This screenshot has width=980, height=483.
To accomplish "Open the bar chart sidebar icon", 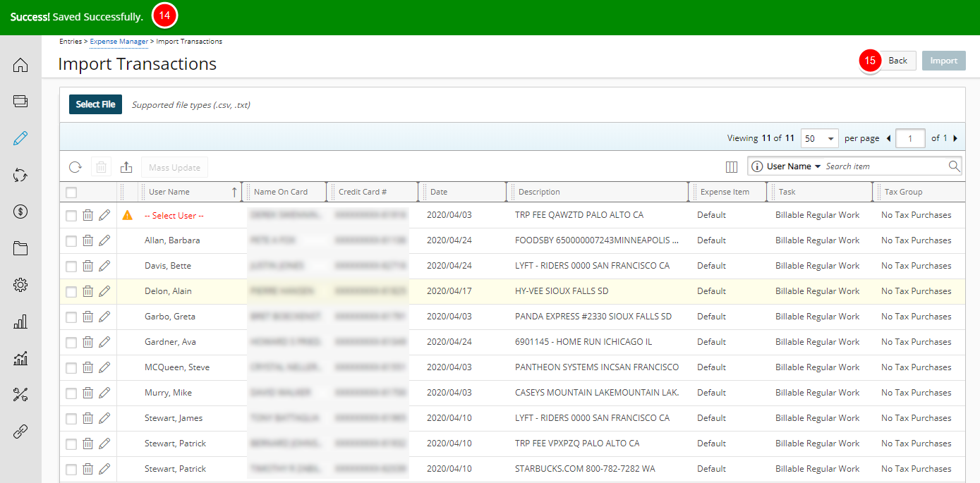I will click(x=20, y=322).
